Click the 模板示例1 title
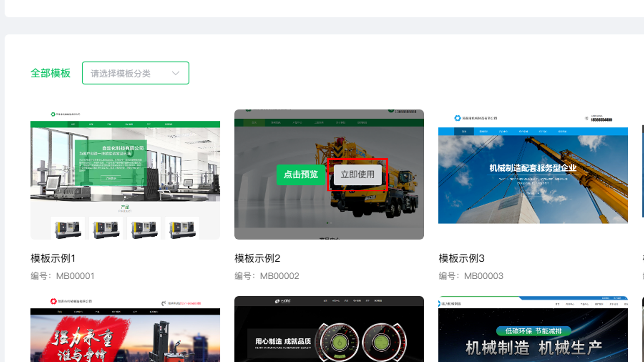 coord(53,258)
